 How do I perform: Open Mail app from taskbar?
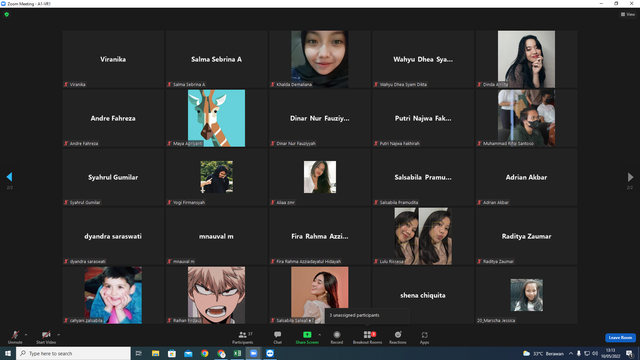[x=188, y=353]
